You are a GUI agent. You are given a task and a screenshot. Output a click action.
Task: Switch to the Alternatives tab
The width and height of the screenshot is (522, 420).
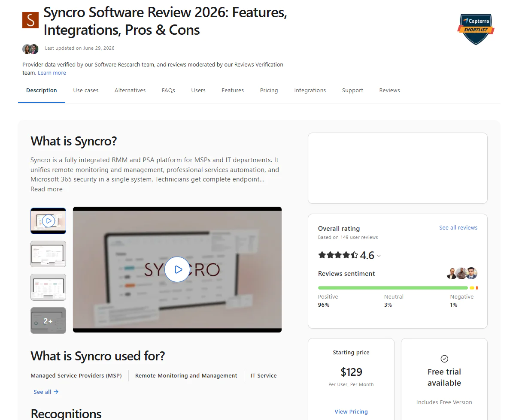[130, 91]
